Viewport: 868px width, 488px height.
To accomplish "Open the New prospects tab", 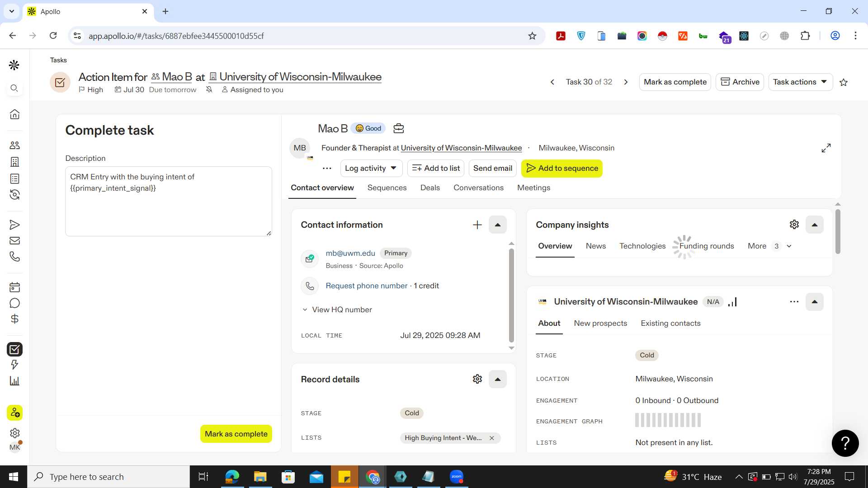I will click(x=600, y=324).
